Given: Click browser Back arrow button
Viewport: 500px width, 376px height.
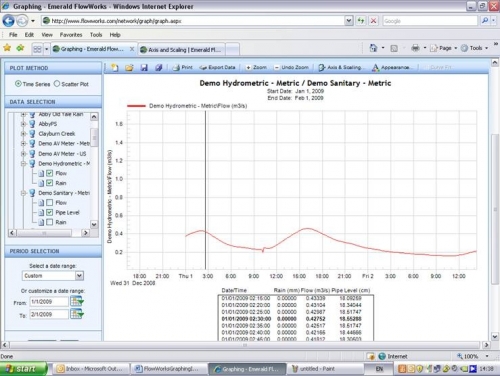Looking at the screenshot, I should pos(8,21).
